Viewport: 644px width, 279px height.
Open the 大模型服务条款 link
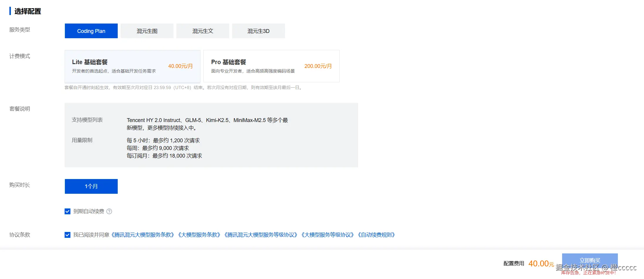199,235
